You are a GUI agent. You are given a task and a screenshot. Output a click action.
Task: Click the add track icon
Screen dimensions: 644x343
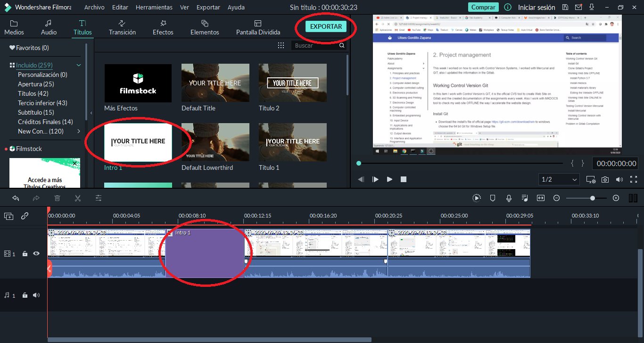coord(9,216)
